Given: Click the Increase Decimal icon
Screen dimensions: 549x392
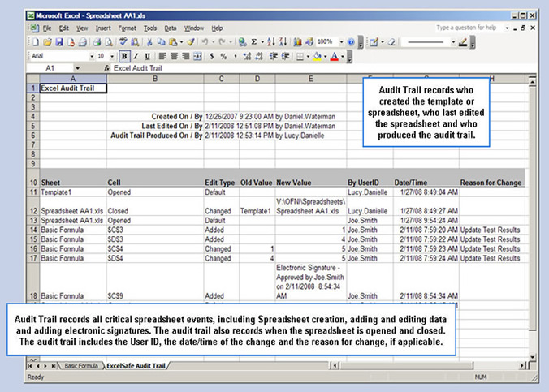Looking at the screenshot, I should click(247, 56).
